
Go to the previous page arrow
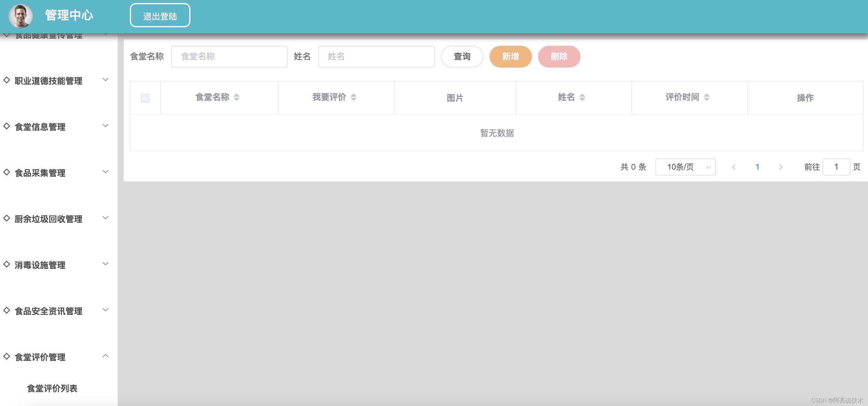tap(734, 167)
